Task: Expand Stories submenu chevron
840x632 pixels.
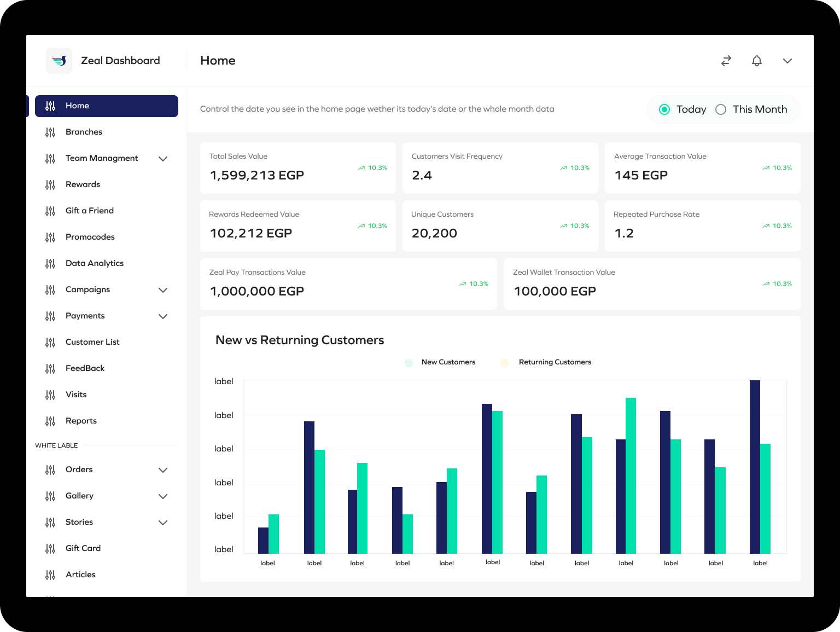Action: (163, 523)
